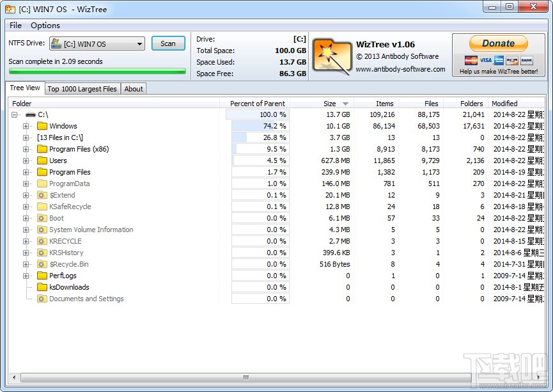Click the scrollbar left arrow
The height and width of the screenshot is (392, 553).
14,377
